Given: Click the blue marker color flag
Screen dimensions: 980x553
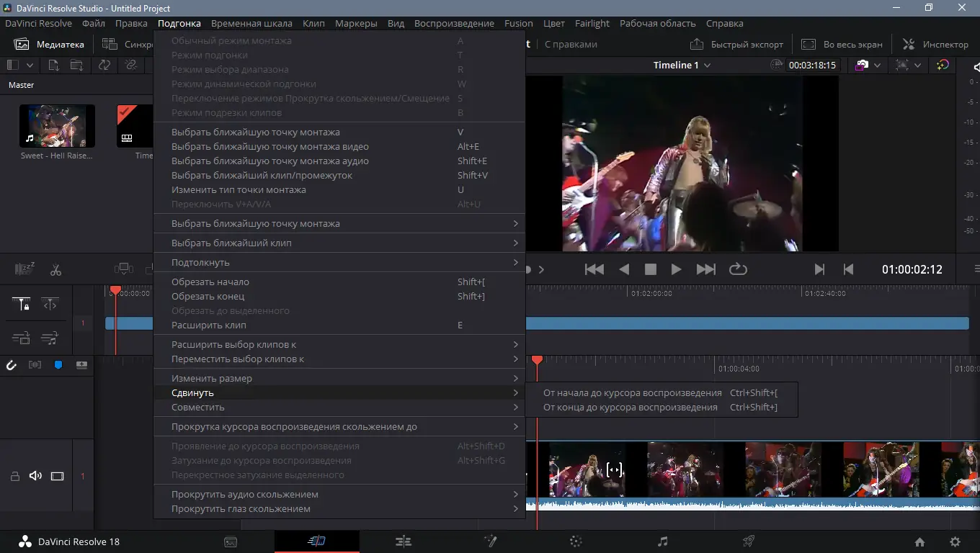Looking at the screenshot, I should click(58, 365).
